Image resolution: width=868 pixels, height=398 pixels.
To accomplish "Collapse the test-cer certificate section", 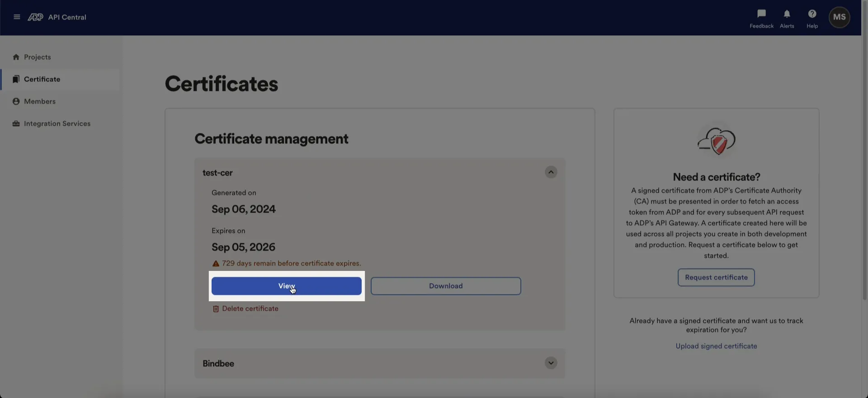I will (551, 172).
